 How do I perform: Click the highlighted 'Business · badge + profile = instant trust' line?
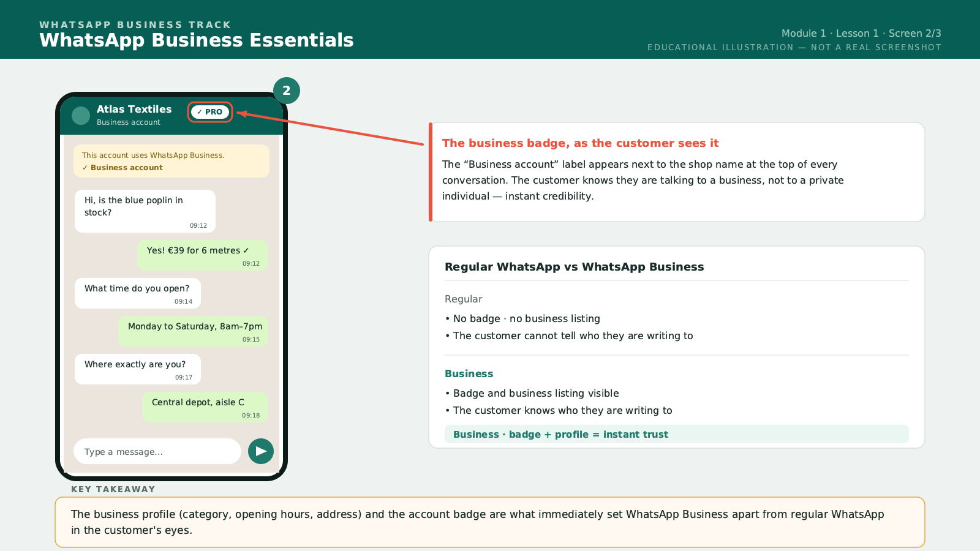[677, 434]
